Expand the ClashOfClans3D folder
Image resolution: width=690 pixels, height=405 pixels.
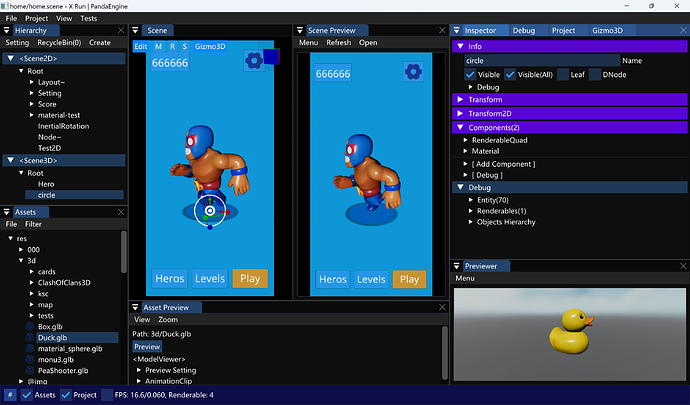click(x=32, y=283)
